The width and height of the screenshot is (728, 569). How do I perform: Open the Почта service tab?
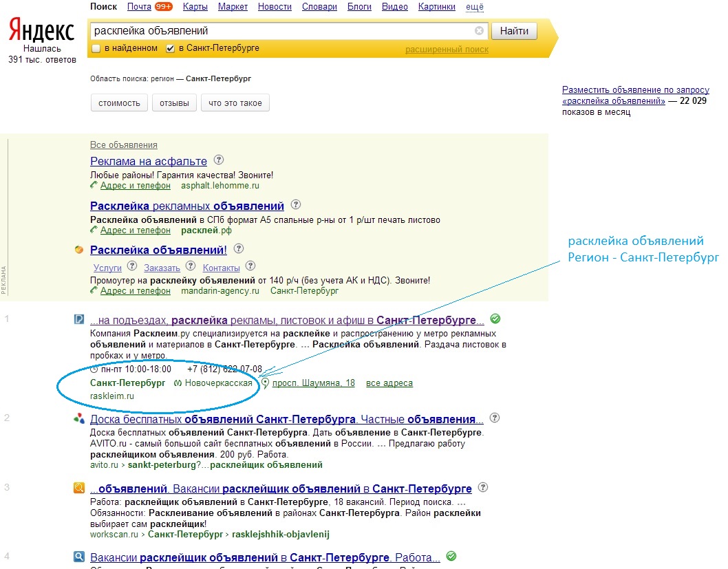coord(139,6)
